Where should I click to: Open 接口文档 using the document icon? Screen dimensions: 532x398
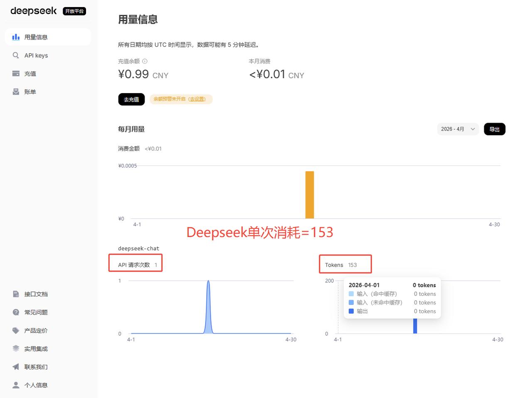click(15, 294)
